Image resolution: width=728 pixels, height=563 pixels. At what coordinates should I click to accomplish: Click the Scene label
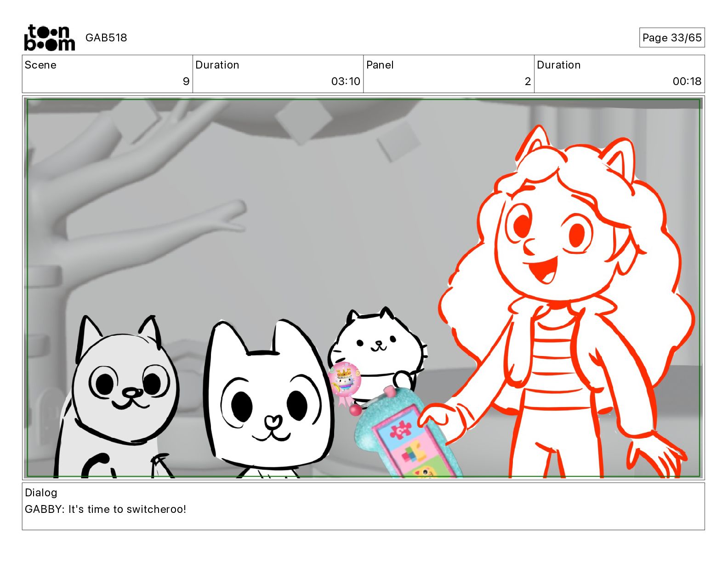coord(40,65)
